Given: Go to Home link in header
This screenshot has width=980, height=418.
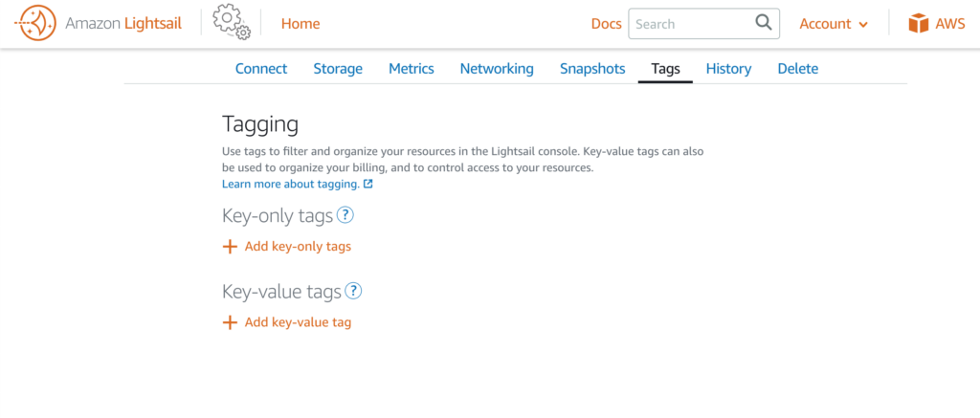Looking at the screenshot, I should click(301, 24).
